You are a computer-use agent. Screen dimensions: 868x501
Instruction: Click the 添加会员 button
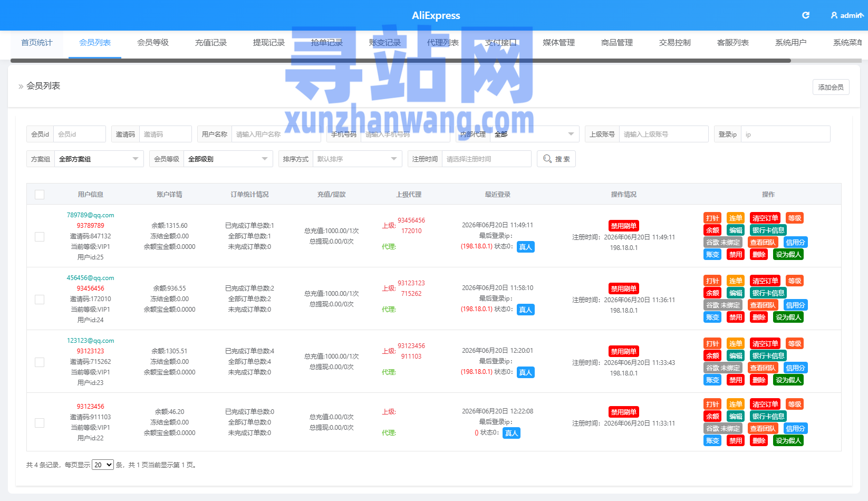point(831,87)
